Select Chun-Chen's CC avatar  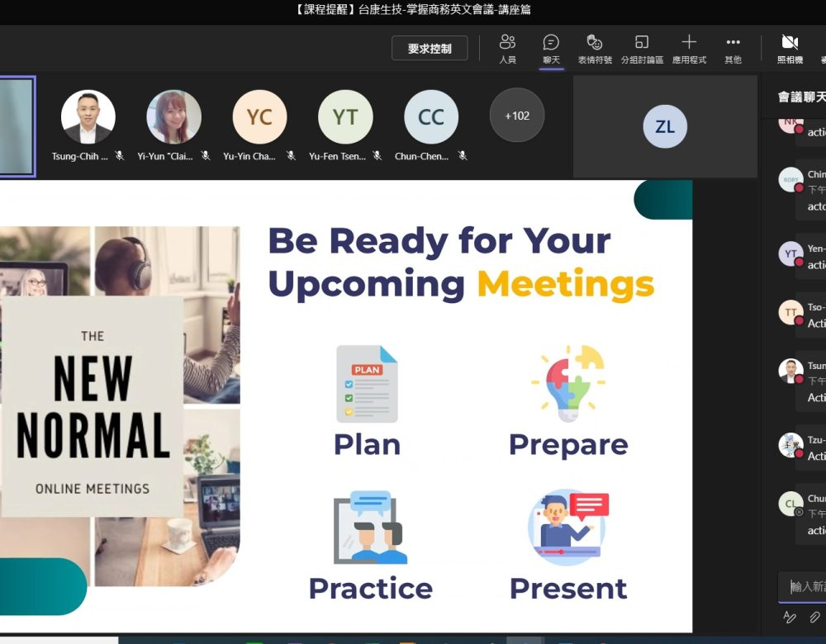click(x=431, y=117)
